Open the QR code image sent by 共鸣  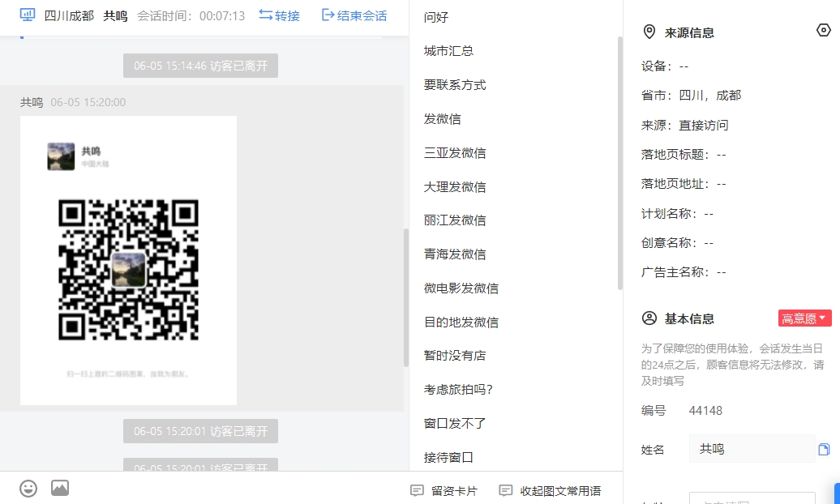128,260
